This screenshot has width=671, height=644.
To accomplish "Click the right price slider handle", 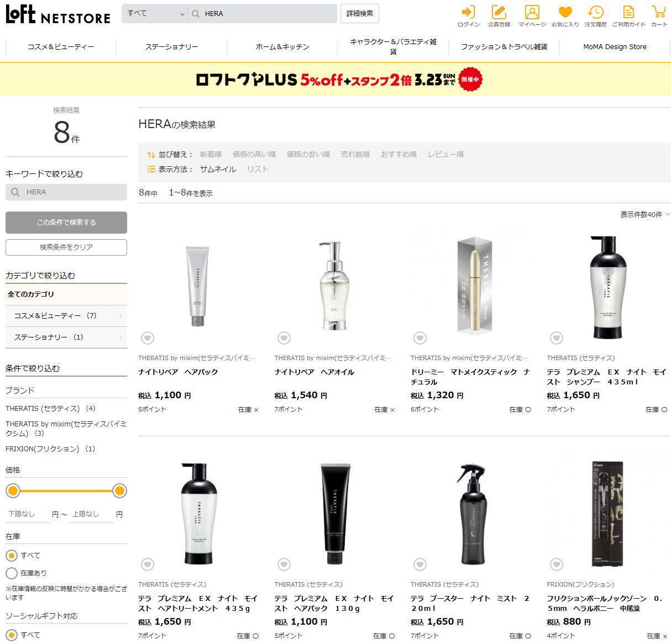I will click(x=119, y=490).
